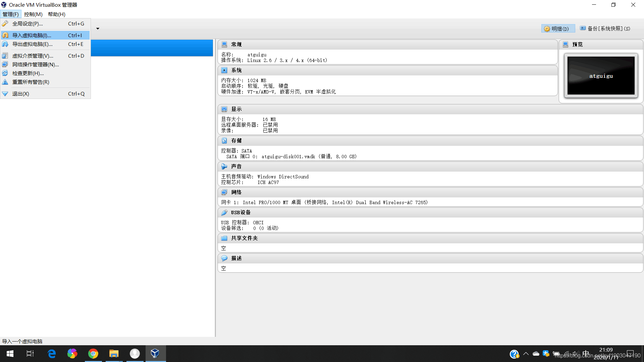Select Exit (退出) menu entry
Screen dimensions: 644x362
(45, 94)
